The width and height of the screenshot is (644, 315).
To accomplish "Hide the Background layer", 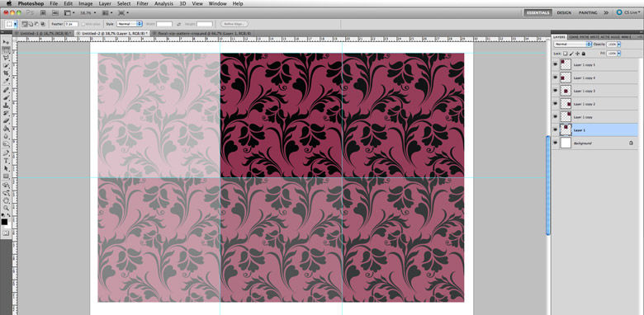I will tap(556, 143).
